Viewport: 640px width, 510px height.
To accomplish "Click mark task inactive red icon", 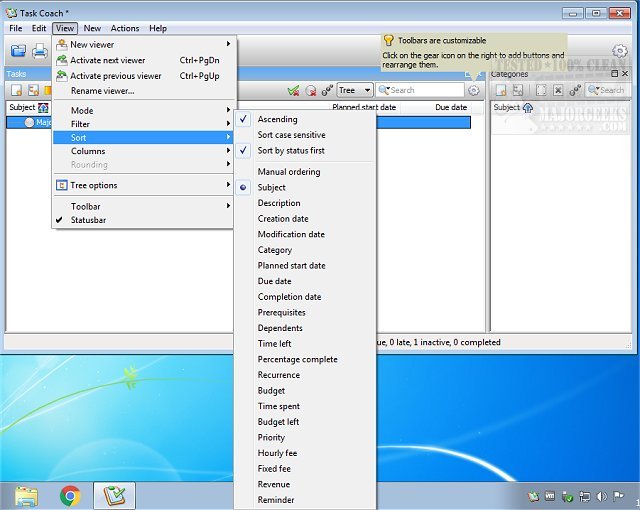I will click(311, 91).
